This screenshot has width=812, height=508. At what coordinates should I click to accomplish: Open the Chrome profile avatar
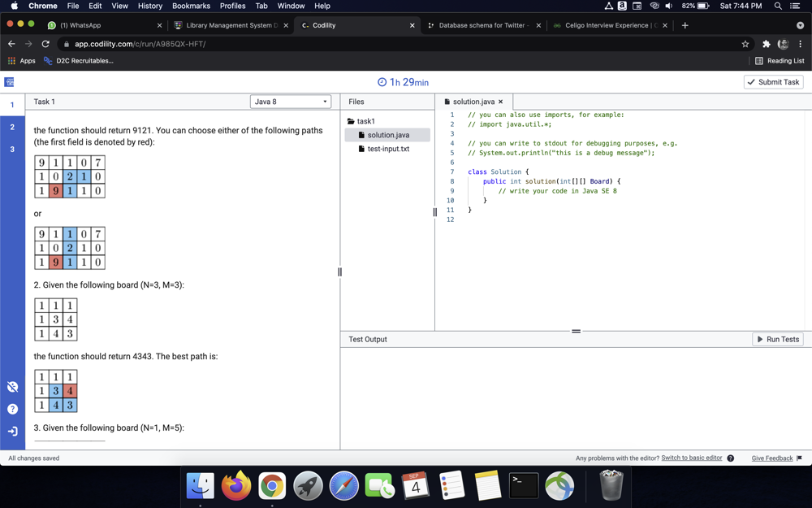point(783,44)
